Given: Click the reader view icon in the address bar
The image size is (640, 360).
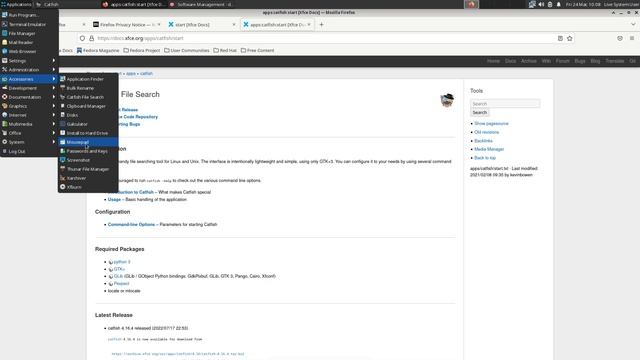Looking at the screenshot, I should pos(560,38).
